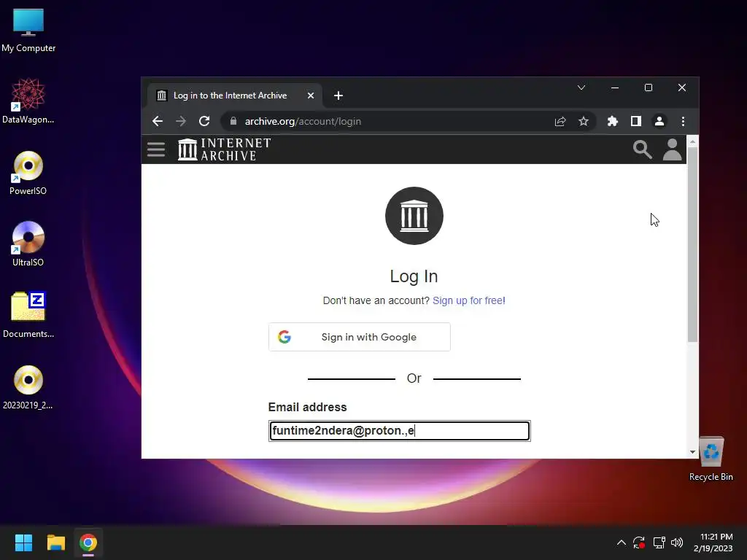Image resolution: width=747 pixels, height=560 pixels.
Task: Open the user avatar icon in Archive header
Action: [672, 149]
